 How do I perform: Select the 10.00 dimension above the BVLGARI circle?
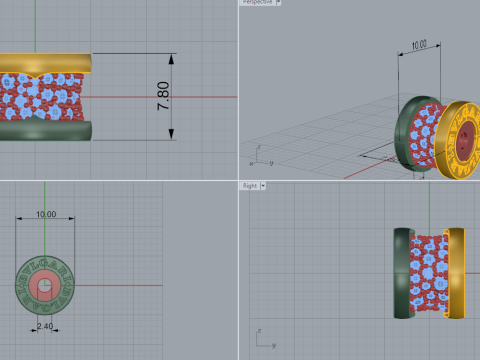(x=46, y=214)
